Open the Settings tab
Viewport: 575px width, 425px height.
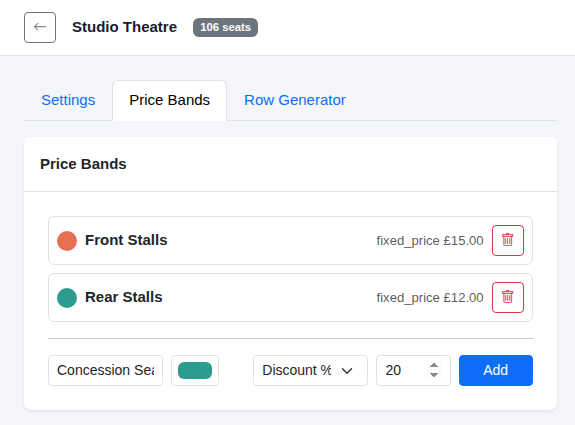coord(68,100)
